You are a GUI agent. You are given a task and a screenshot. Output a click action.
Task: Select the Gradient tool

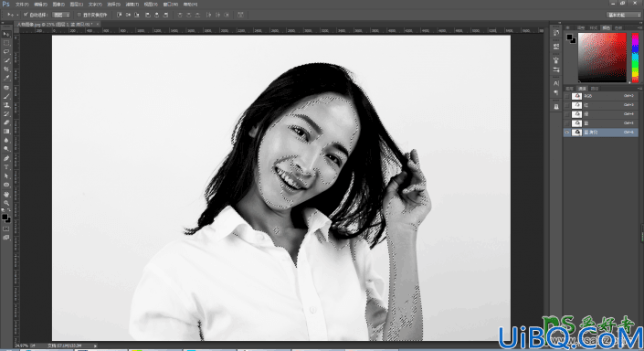point(6,131)
